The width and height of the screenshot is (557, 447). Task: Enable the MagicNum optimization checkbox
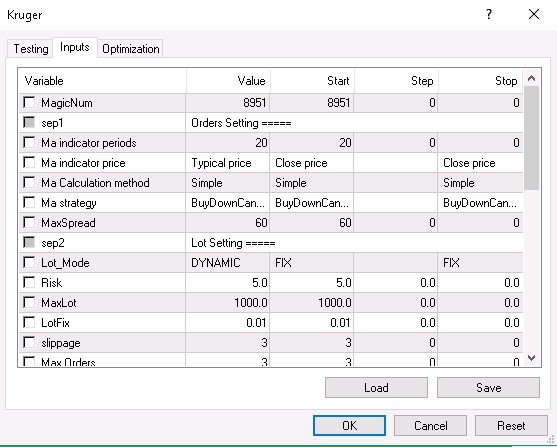click(x=29, y=102)
